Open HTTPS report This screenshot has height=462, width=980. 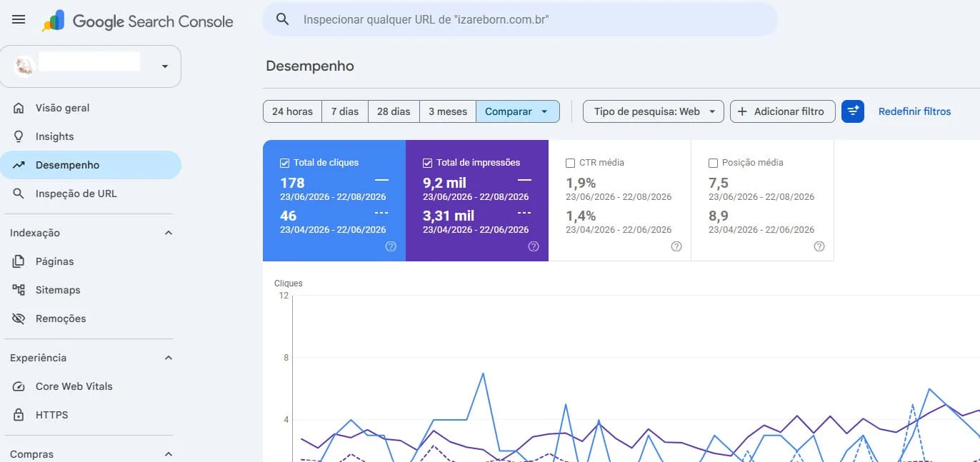coord(91,415)
